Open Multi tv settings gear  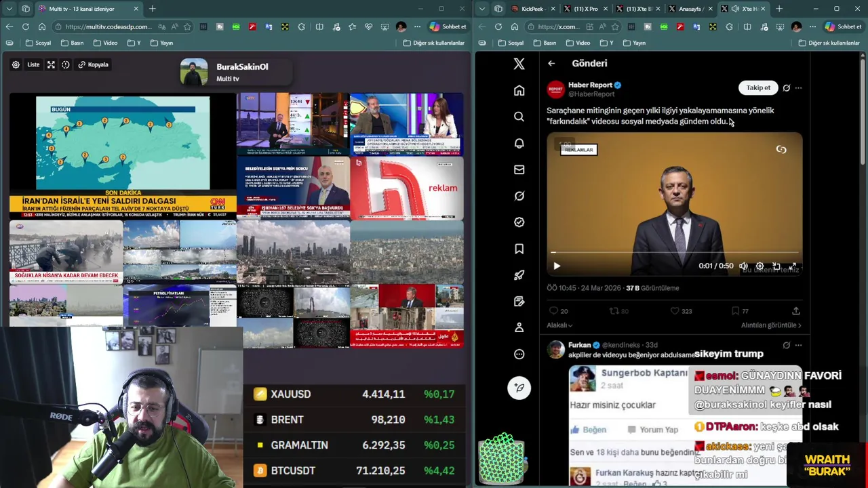(x=16, y=64)
